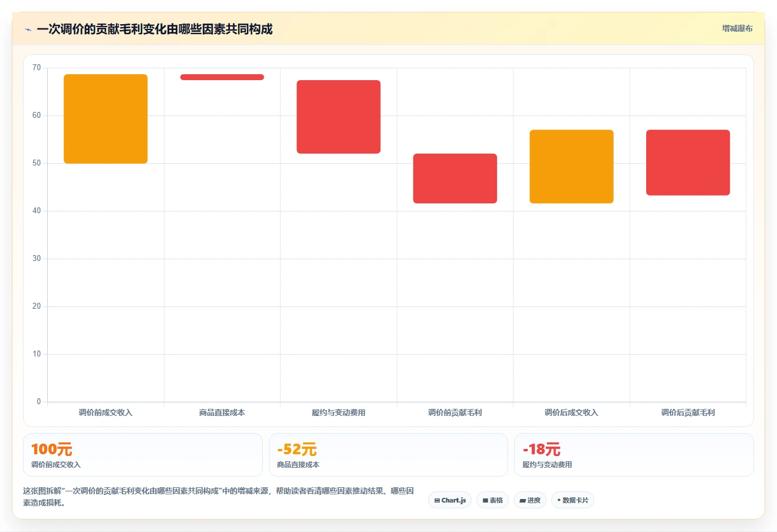Click the -18元 value in the expense card

542,450
